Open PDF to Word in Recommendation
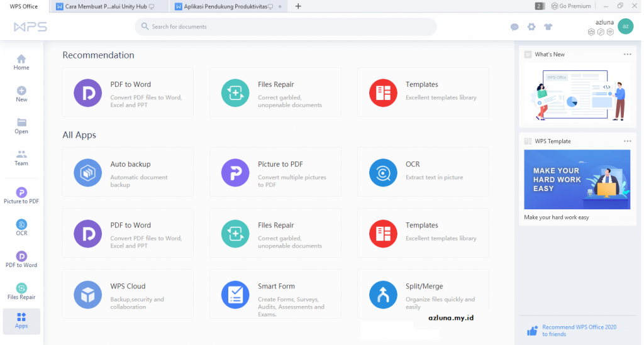 pos(128,92)
